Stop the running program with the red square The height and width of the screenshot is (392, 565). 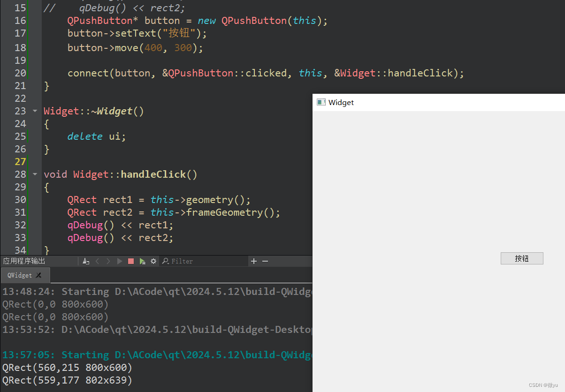[131, 261]
